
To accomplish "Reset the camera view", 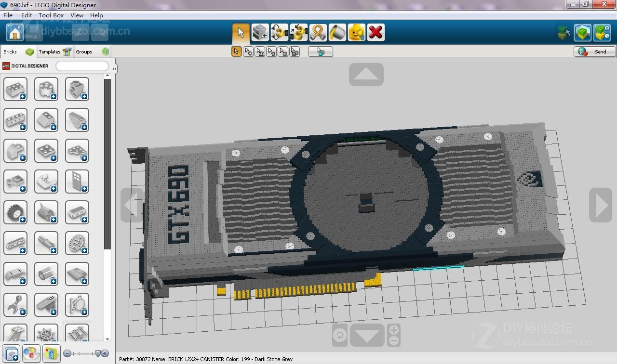I will point(340,335).
